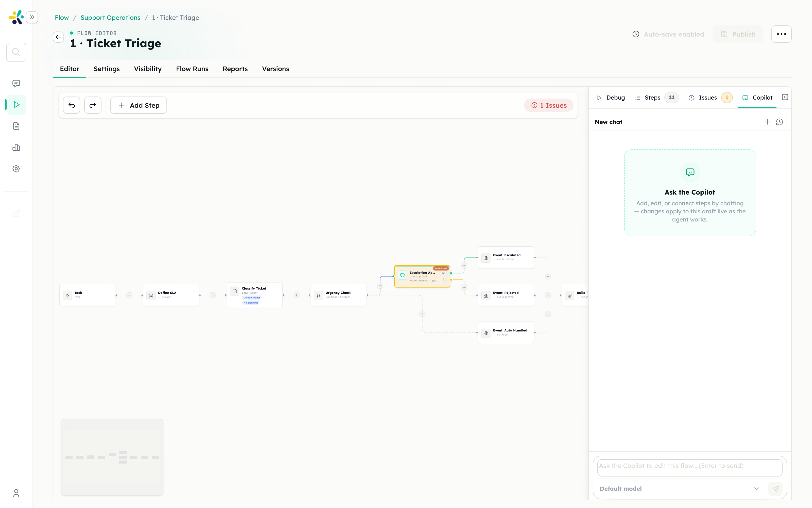Open the Issues panel tab

(x=710, y=98)
